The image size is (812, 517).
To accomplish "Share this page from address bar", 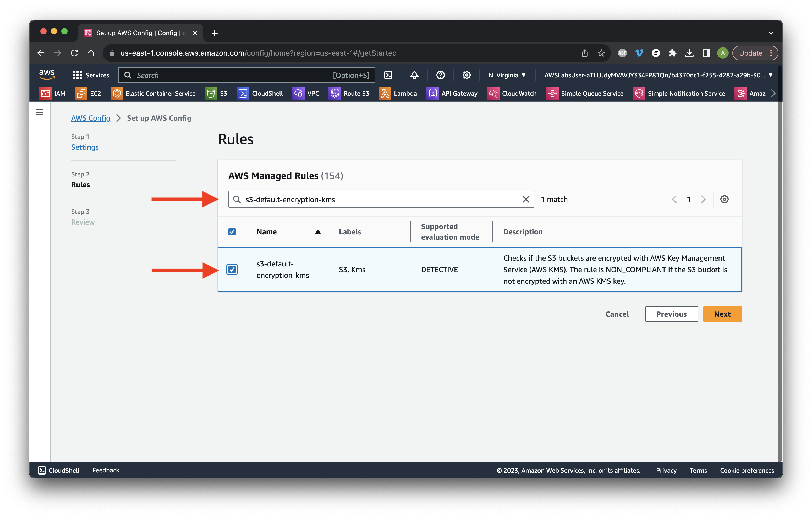I will pos(584,53).
